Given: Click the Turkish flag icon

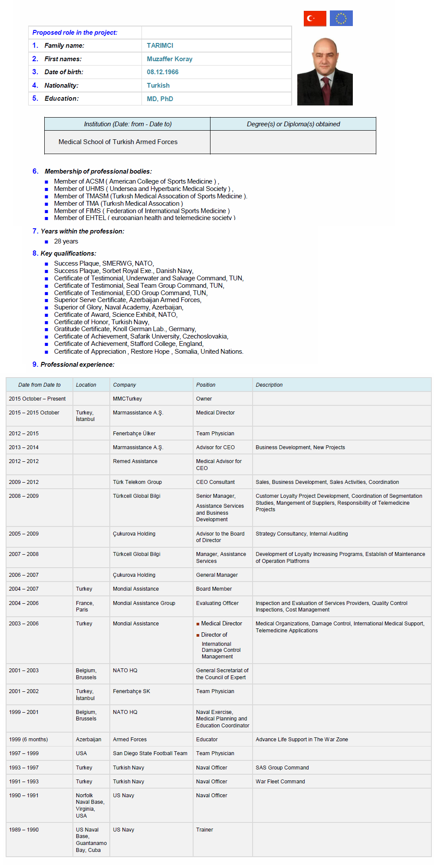Looking at the screenshot, I should (315, 19).
